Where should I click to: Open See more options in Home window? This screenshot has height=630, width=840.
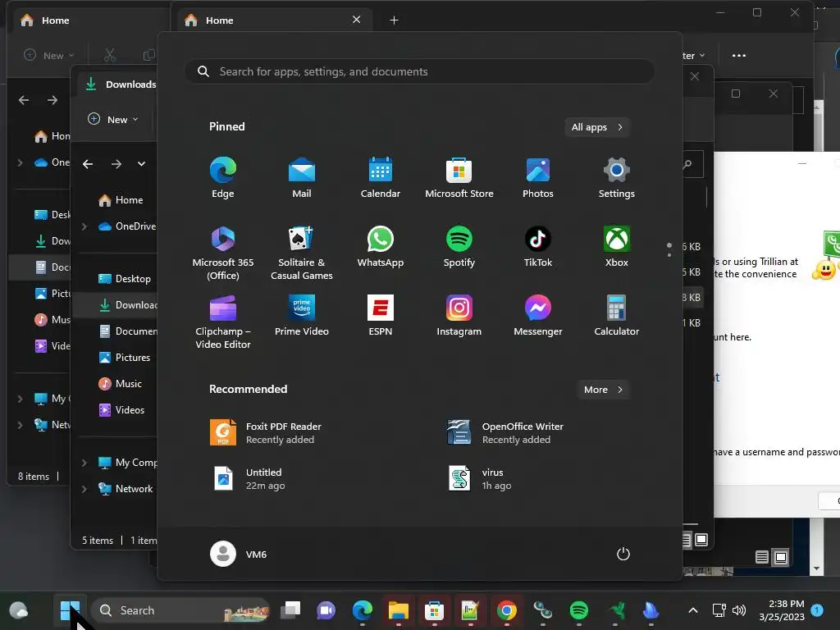[739, 55]
